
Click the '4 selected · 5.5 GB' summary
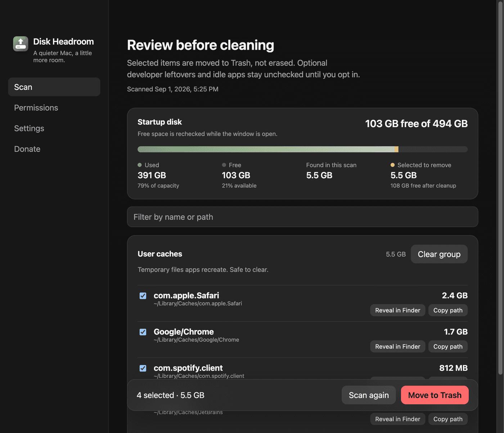[171, 395]
